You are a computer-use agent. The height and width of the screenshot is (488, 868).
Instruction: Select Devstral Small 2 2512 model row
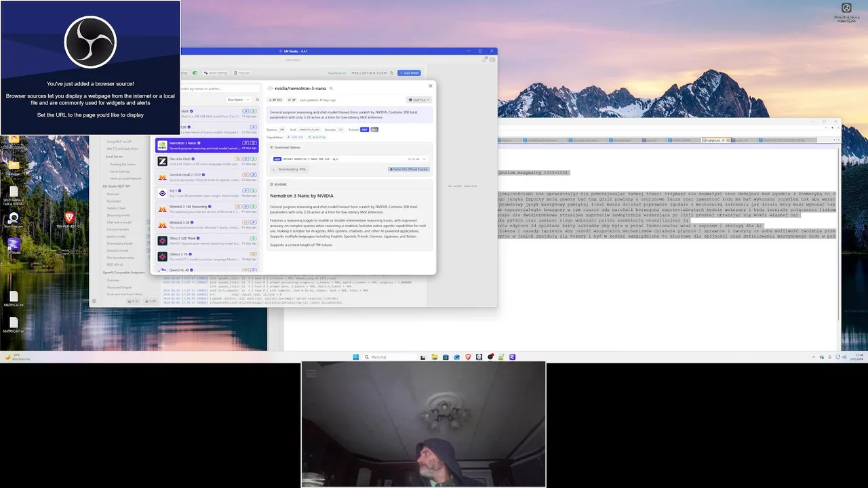pyautogui.click(x=207, y=177)
